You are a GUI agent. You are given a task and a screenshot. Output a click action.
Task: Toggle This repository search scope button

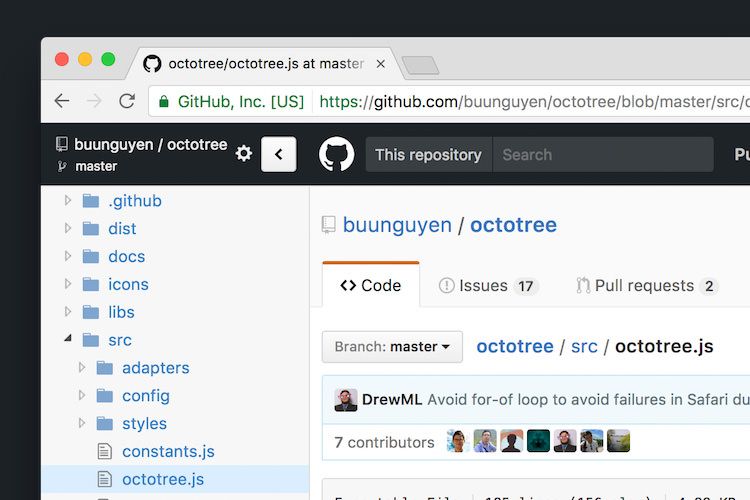(x=429, y=155)
